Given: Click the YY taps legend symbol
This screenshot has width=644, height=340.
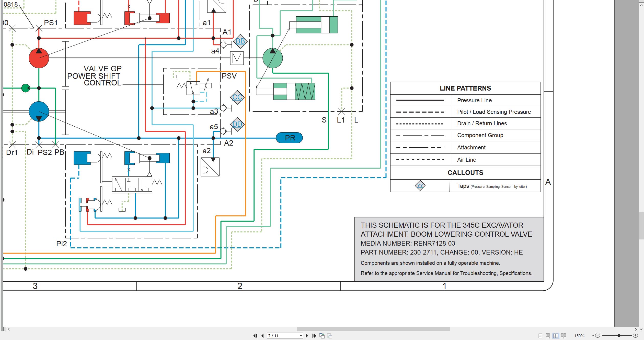Looking at the screenshot, I should tap(420, 185).
